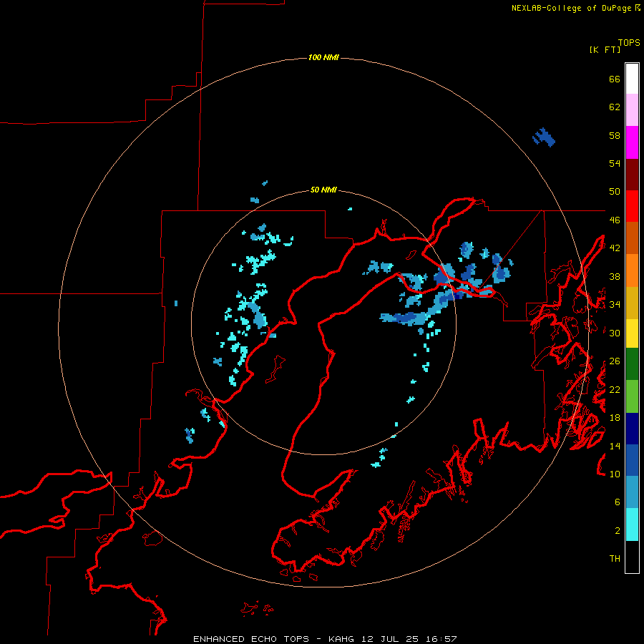The width and height of the screenshot is (644, 644).
Task: Click the TH threshold label
Action: coord(615,559)
